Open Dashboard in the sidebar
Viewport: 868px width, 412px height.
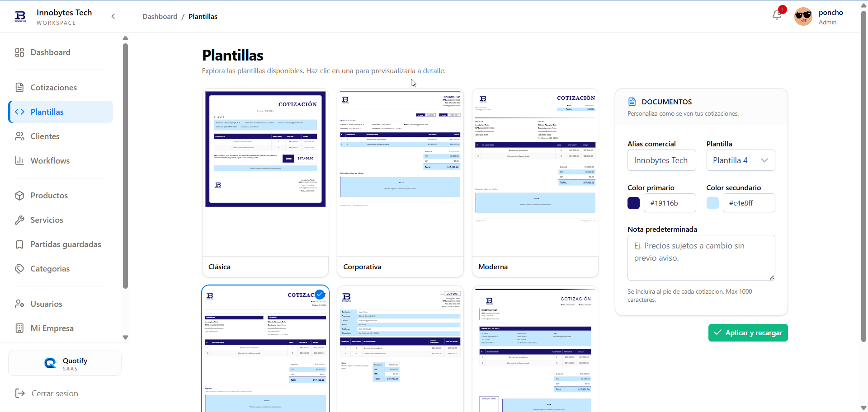click(61, 52)
